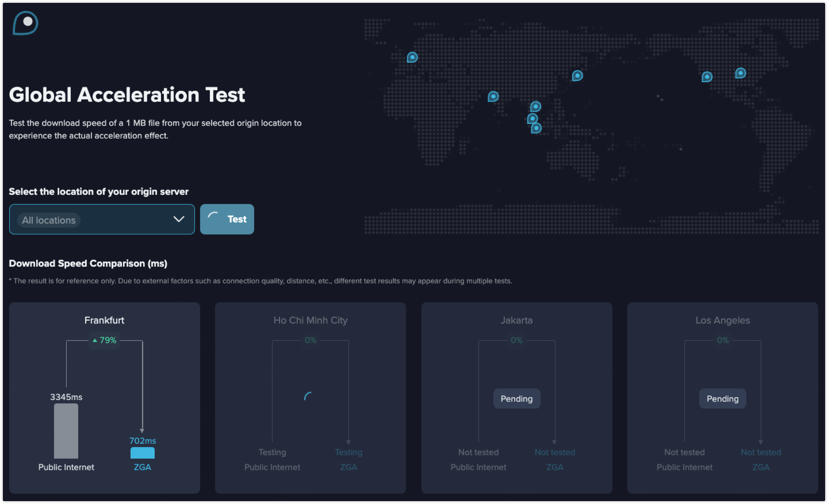This screenshot has width=828, height=504.
Task: Start the acceleration Test button
Action: [227, 220]
